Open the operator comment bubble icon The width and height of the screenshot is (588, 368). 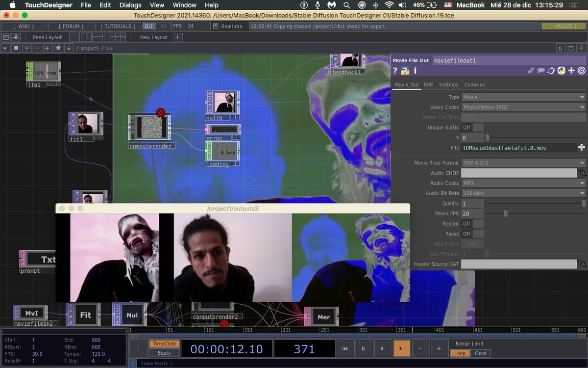click(x=541, y=71)
